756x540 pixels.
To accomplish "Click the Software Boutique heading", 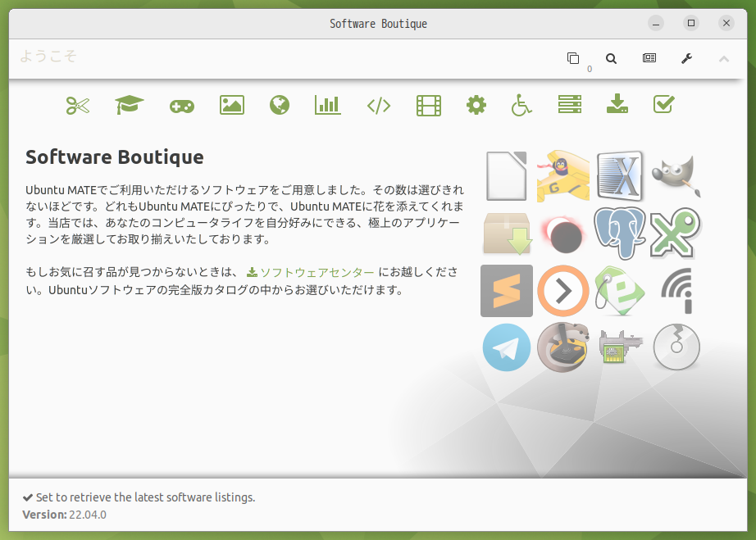I will (x=115, y=157).
